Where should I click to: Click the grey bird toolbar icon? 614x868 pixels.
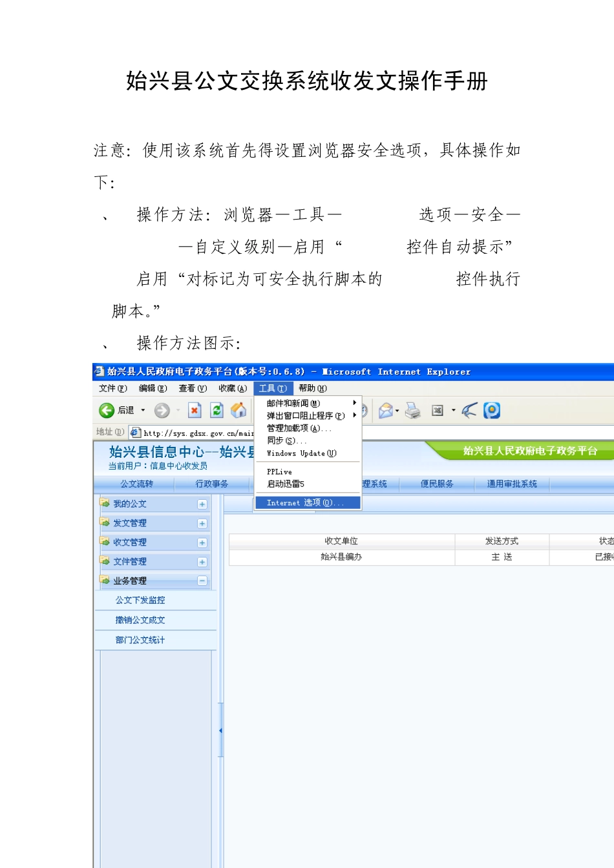coord(469,410)
